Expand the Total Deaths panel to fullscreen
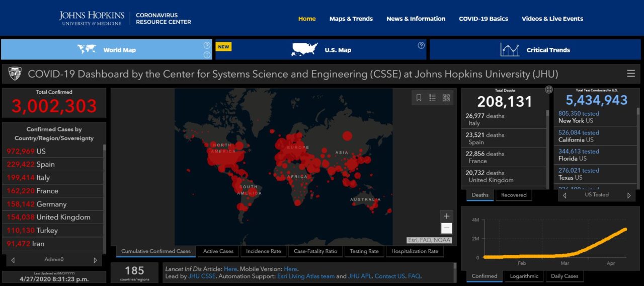 click(549, 90)
